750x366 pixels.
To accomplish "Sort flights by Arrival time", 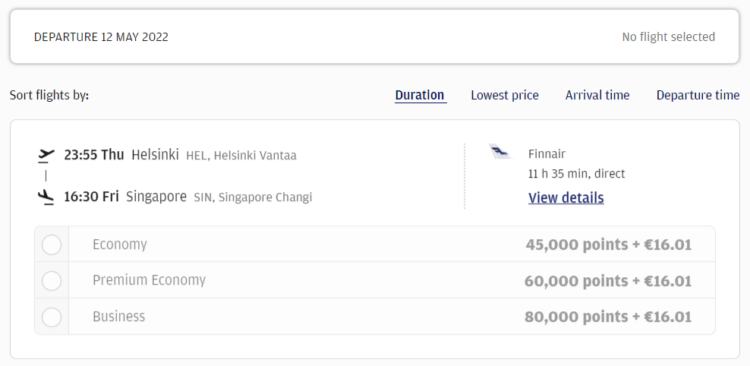I will click(x=597, y=95).
